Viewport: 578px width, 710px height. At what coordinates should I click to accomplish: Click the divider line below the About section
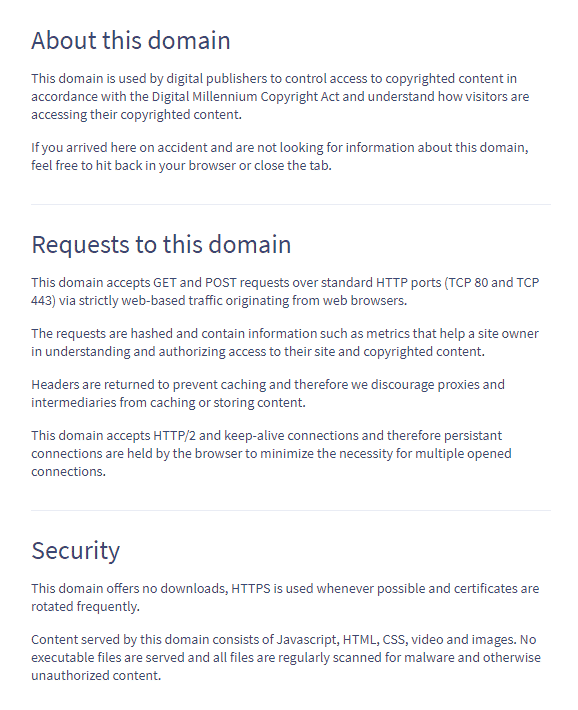291,204
